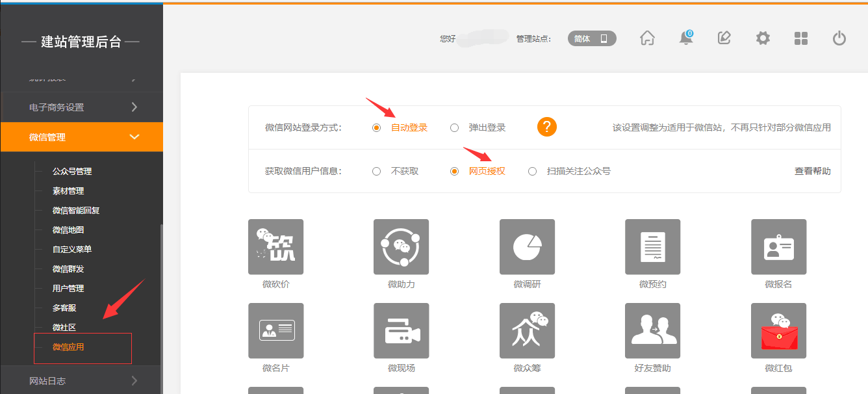Open 公众号管理 in sidebar

72,172
